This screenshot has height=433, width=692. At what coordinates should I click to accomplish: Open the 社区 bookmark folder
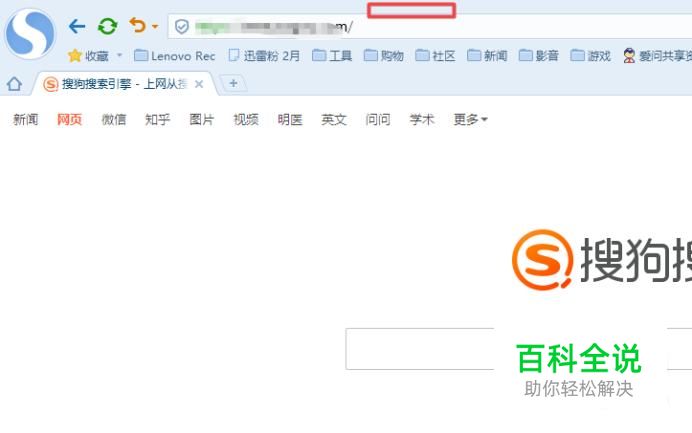click(435, 56)
